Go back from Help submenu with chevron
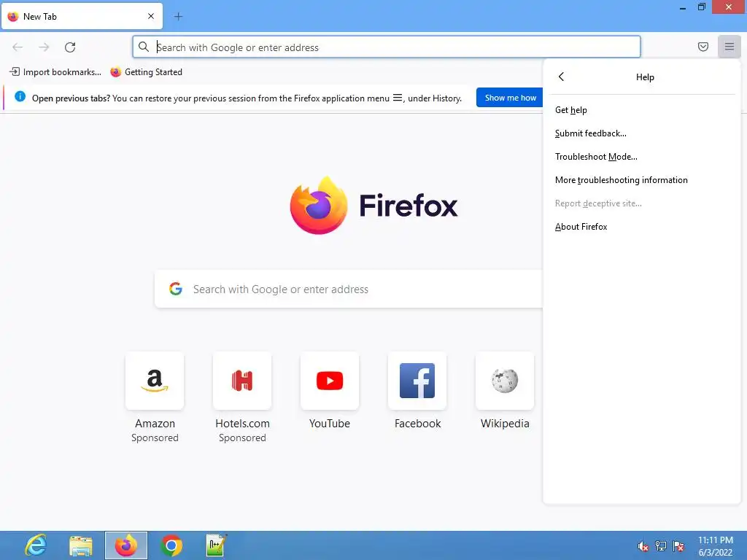 point(561,77)
